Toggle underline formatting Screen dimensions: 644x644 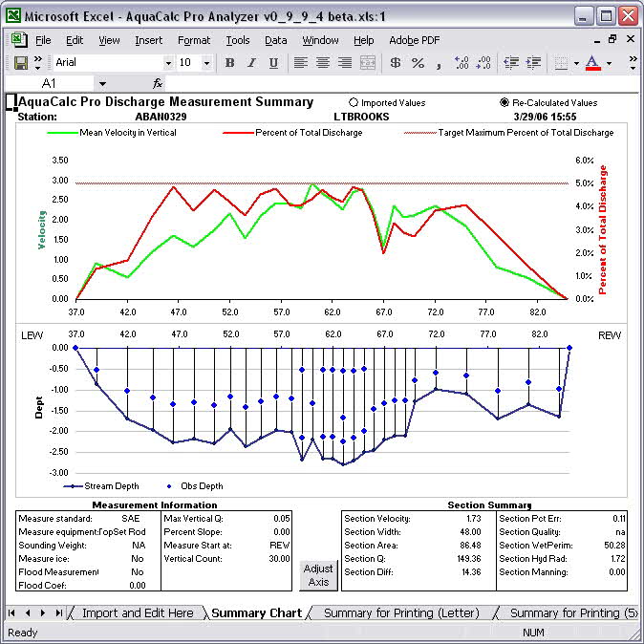[x=273, y=63]
